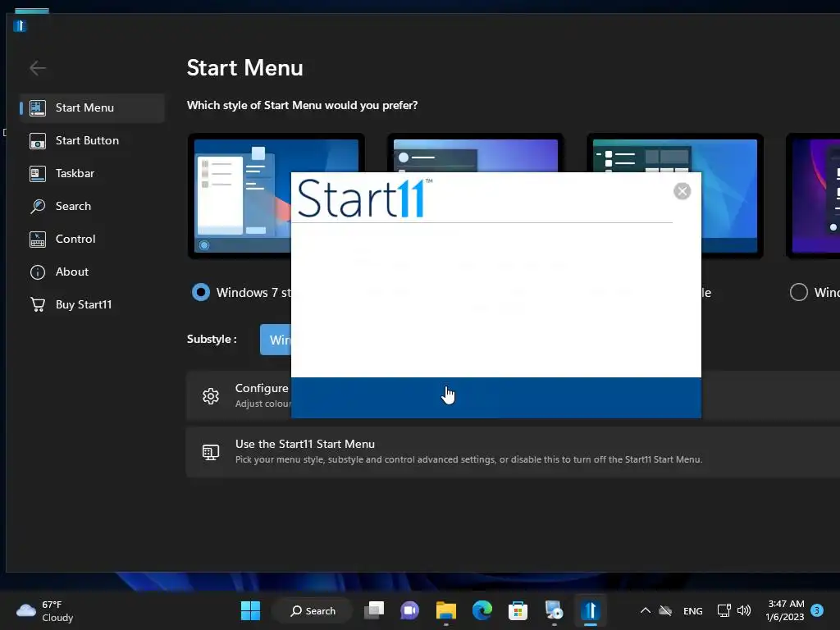Go back using the arrow in Start11
840x630 pixels.
[38, 68]
